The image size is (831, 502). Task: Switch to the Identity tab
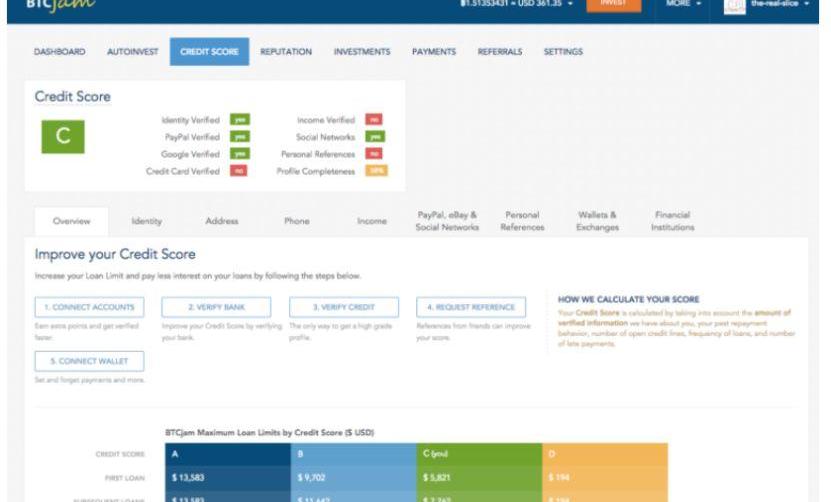pyautogui.click(x=146, y=221)
